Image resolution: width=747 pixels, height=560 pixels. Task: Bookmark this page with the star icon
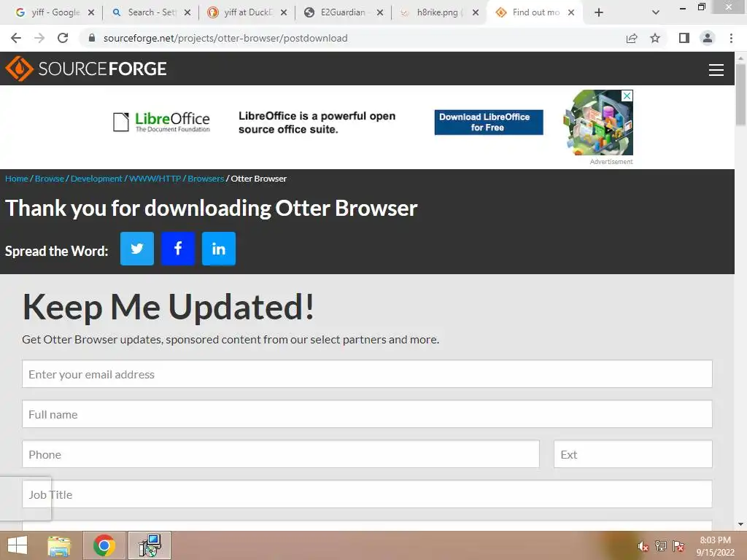[655, 38]
